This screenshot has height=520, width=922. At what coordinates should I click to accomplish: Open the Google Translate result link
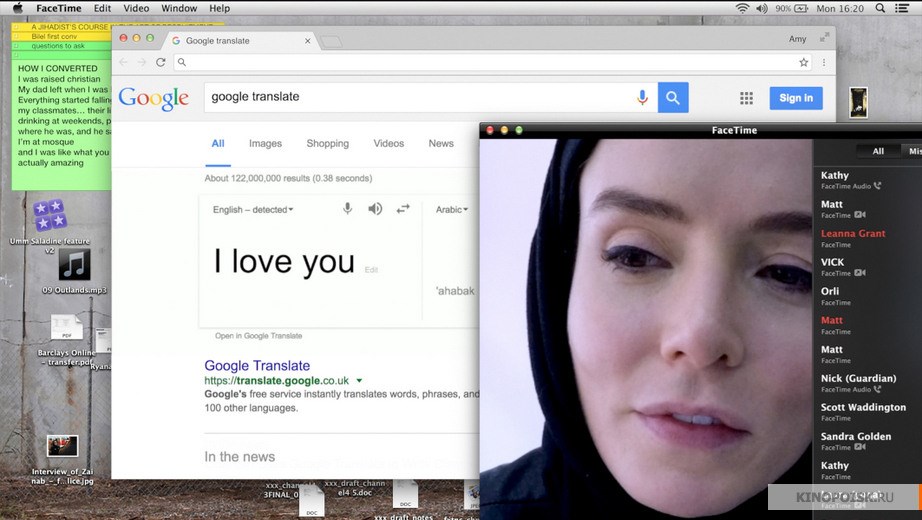(257, 366)
